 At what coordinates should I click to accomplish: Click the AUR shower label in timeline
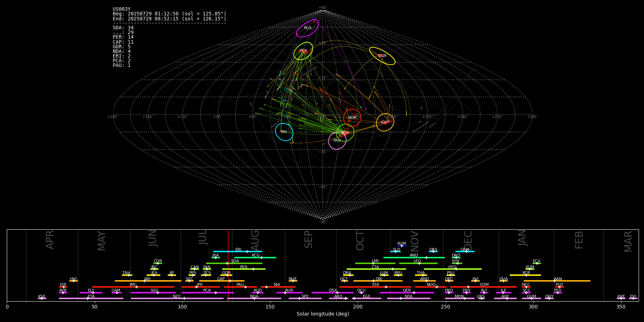[289, 291]
